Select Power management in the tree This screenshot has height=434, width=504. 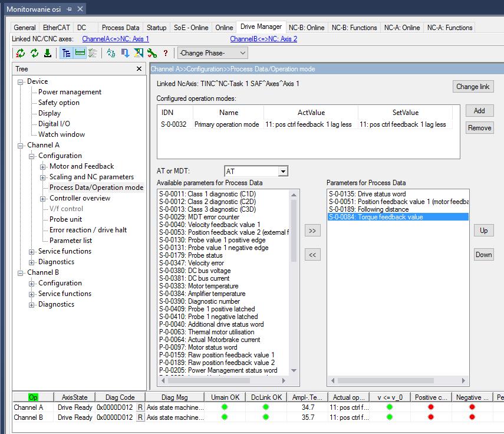click(70, 92)
